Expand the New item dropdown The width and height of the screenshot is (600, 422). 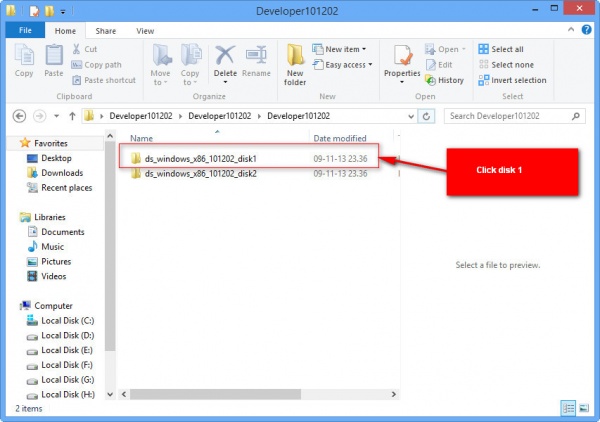point(364,49)
